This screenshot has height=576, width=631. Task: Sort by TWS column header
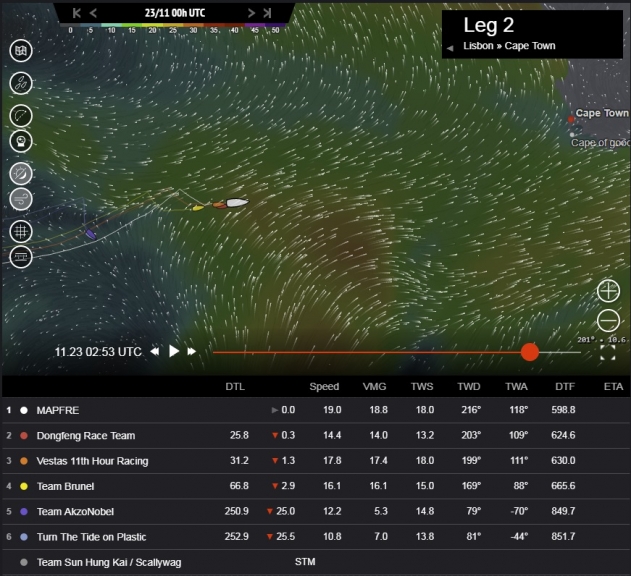click(x=422, y=387)
